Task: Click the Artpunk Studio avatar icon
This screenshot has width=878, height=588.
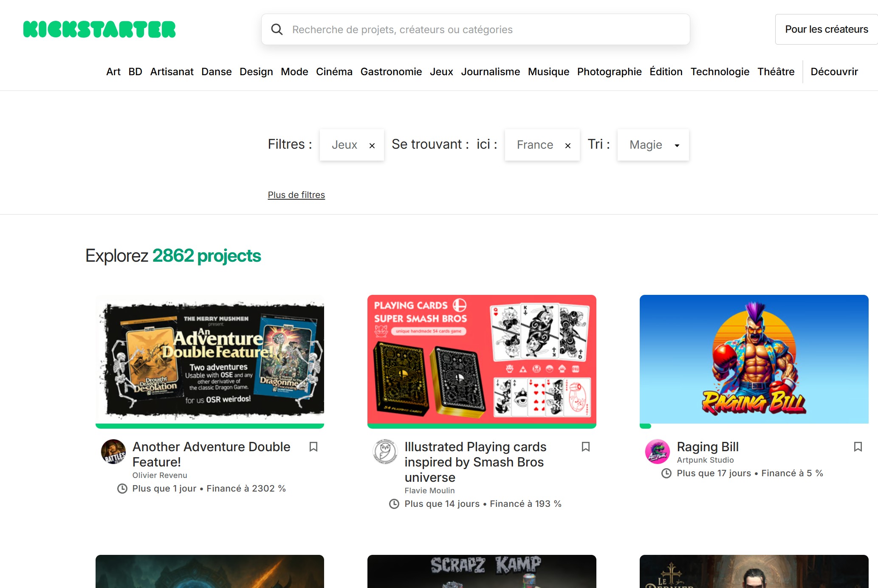Action: point(657,451)
